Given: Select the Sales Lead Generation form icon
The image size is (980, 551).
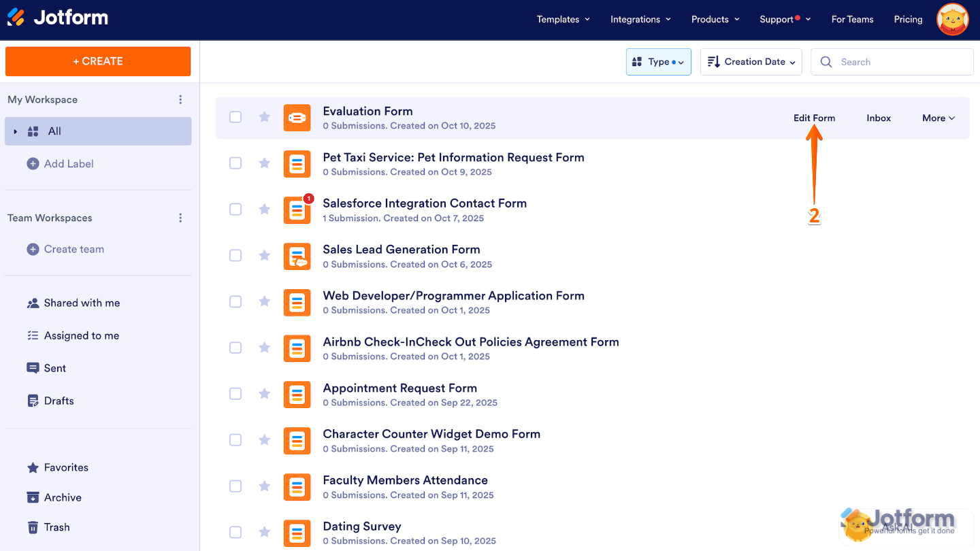Looking at the screenshot, I should click(297, 256).
